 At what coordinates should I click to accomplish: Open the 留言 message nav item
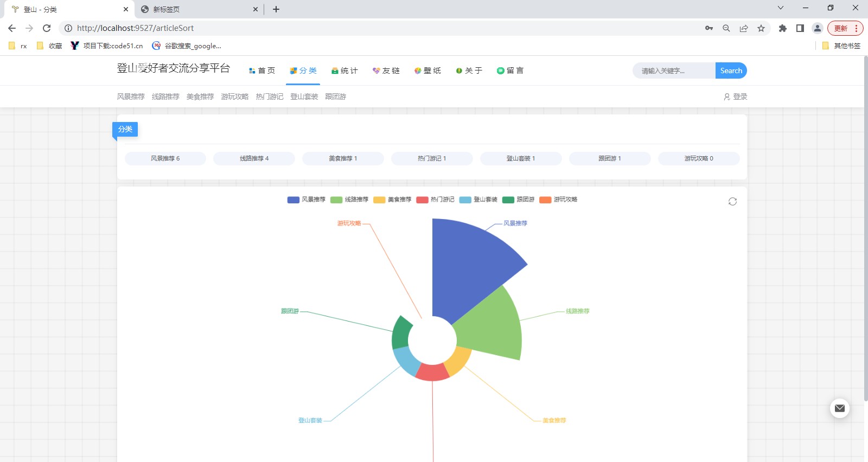510,70
